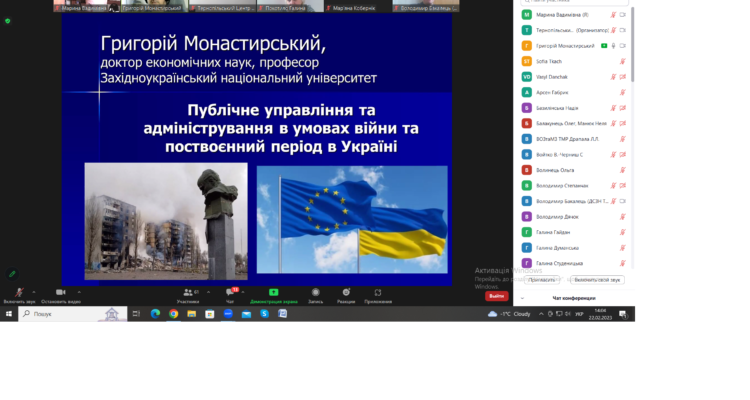Screen dimensions: 750x400
Task: Unmute via the Включить звук microphone icon
Action: pyautogui.click(x=19, y=292)
